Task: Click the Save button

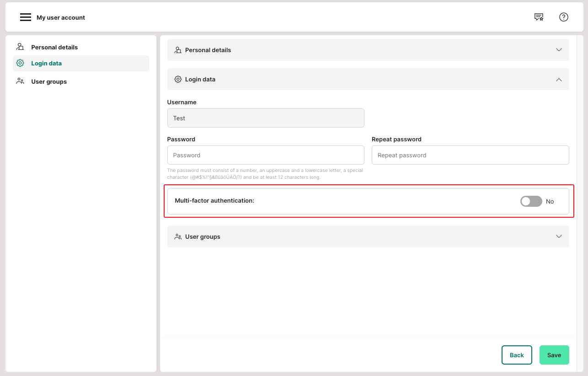Action: tap(554, 355)
